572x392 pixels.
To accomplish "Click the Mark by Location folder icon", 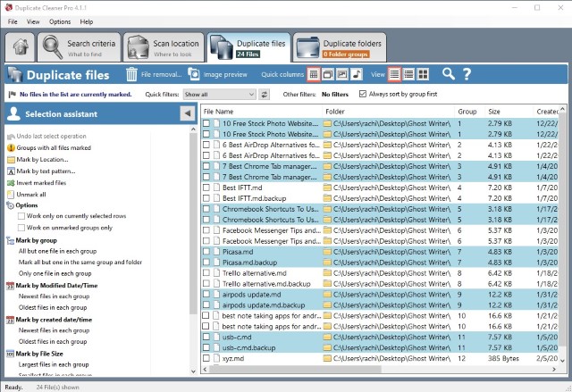I will tap(11, 160).
